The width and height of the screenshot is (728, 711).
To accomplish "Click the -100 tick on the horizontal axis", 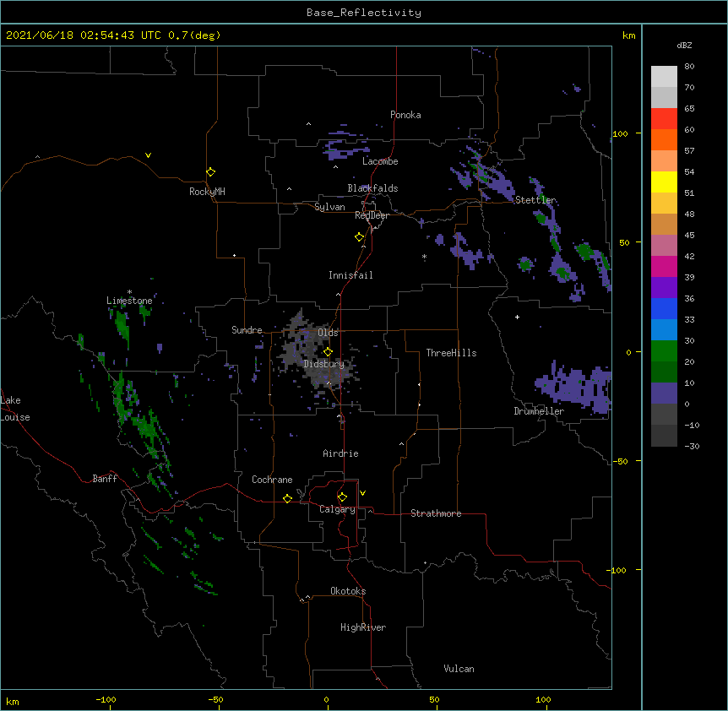I will pos(106,699).
